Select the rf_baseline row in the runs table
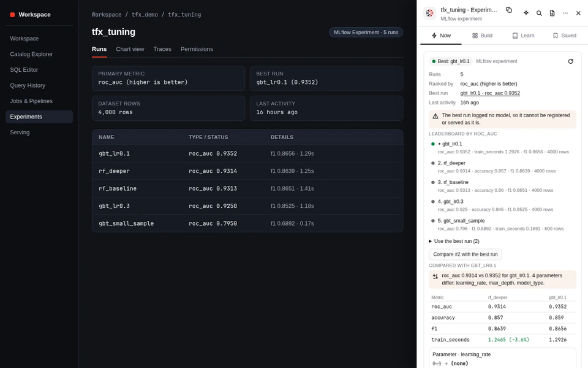This screenshot has width=588, height=368. tap(247, 188)
